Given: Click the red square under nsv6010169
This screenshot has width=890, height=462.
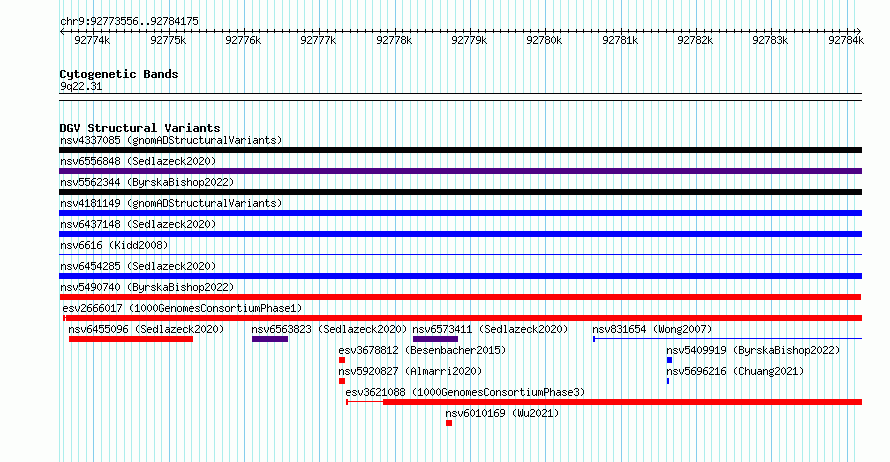Looking at the screenshot, I should [449, 423].
